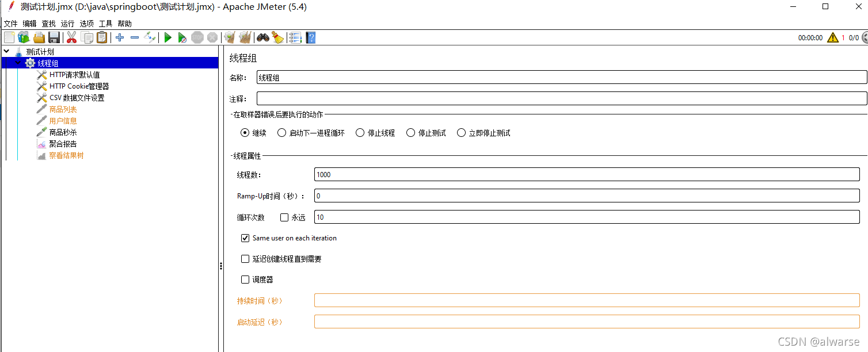
Task: Click the 注释 input field
Action: pyautogui.click(x=562, y=98)
